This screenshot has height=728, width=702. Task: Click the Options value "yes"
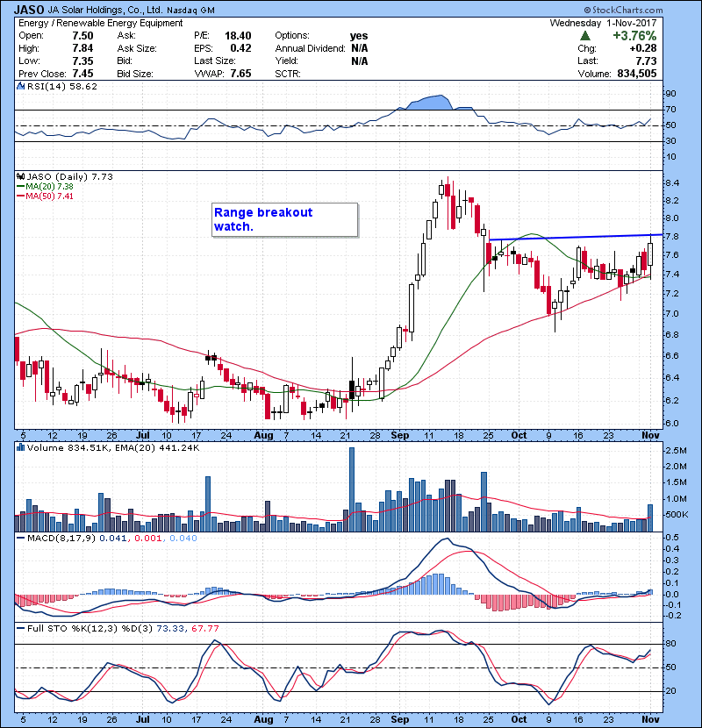coord(359,36)
